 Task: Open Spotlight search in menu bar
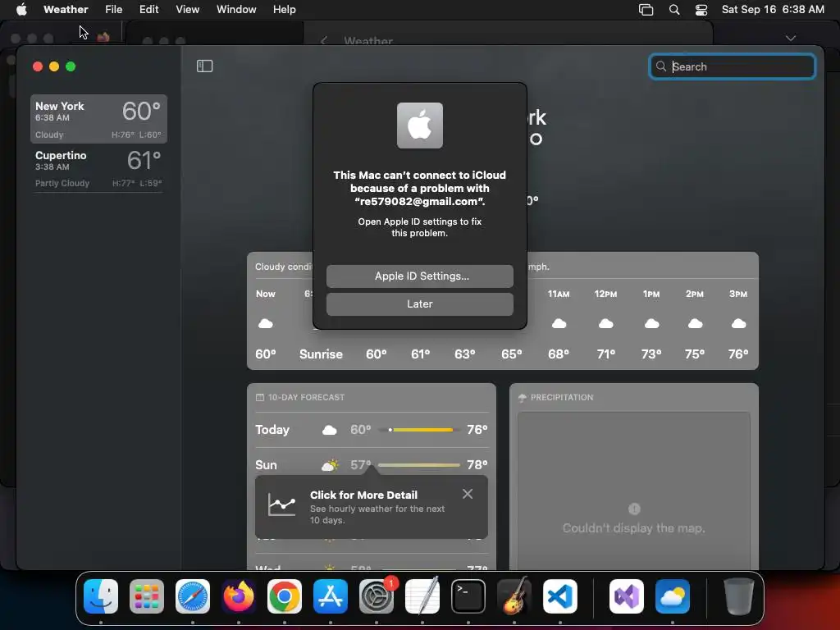674,10
